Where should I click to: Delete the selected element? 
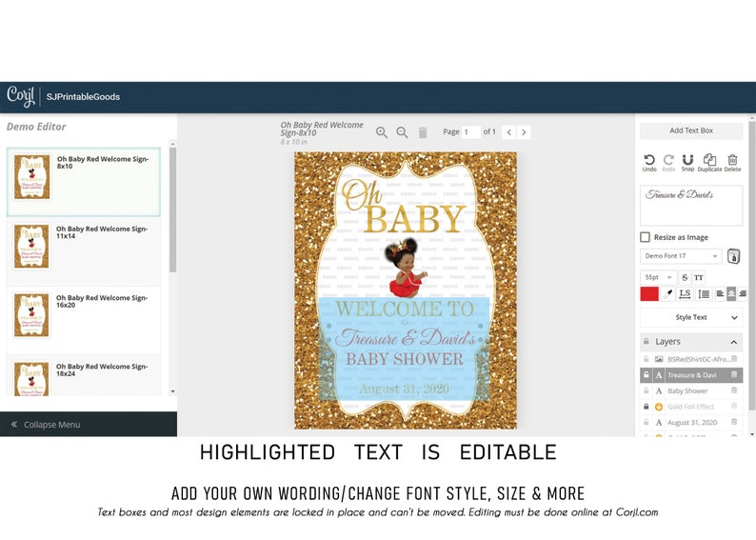(732, 163)
